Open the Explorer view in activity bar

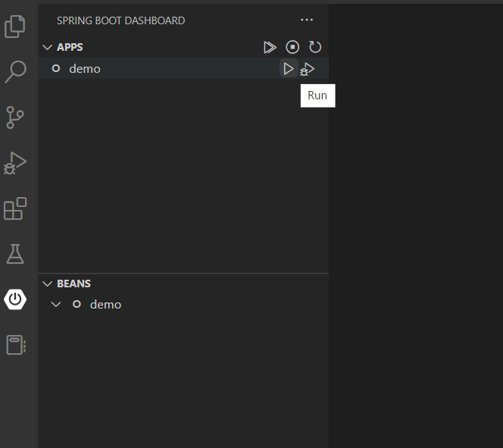[x=15, y=27]
